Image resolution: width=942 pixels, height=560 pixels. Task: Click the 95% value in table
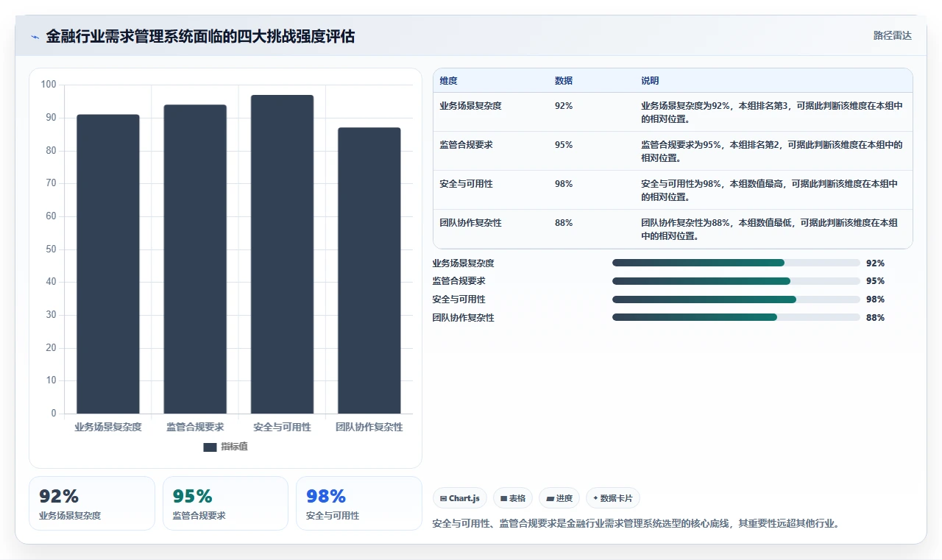point(564,145)
